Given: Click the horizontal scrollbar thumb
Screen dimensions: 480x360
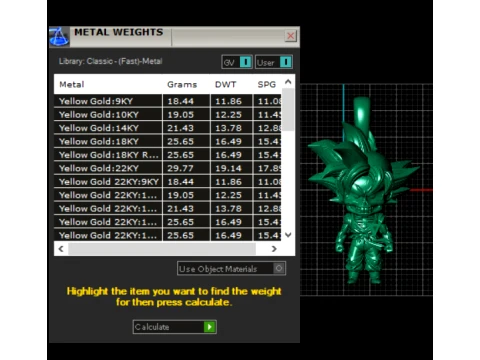Looking at the screenshot, I should [162, 249].
